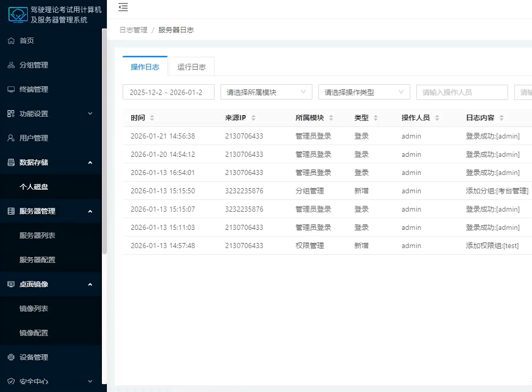Click the server icon beside 服务器管理
This screenshot has width=532, height=392.
click(x=11, y=211)
